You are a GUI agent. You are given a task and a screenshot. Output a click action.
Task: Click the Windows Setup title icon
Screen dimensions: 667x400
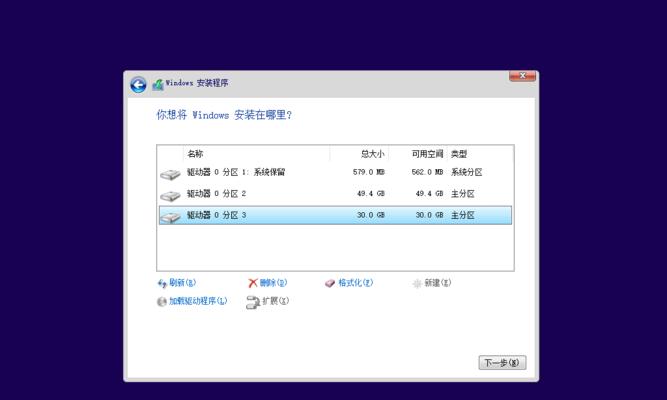158,84
